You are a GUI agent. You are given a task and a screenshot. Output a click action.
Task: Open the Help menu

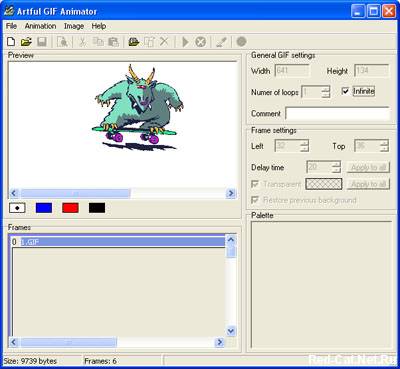tap(99, 26)
